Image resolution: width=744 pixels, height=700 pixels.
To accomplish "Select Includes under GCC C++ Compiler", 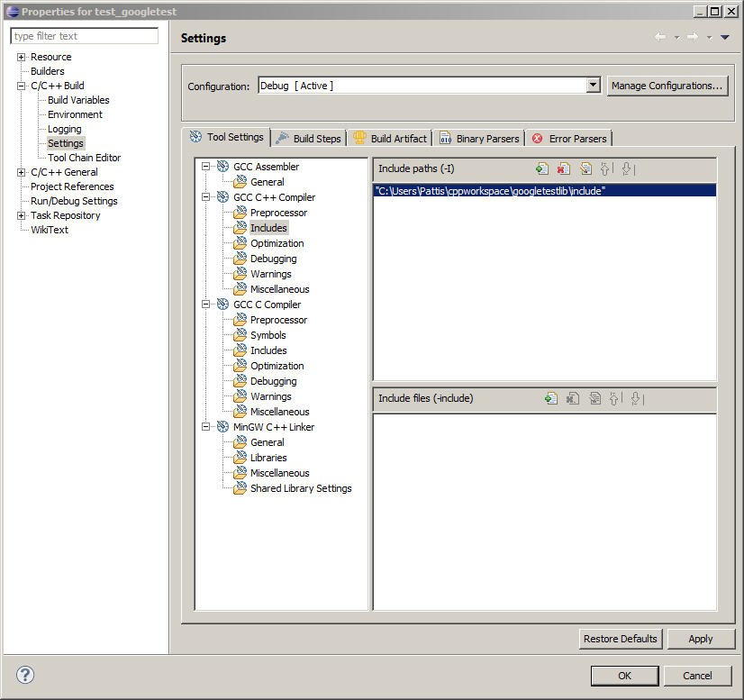I will click(x=268, y=228).
